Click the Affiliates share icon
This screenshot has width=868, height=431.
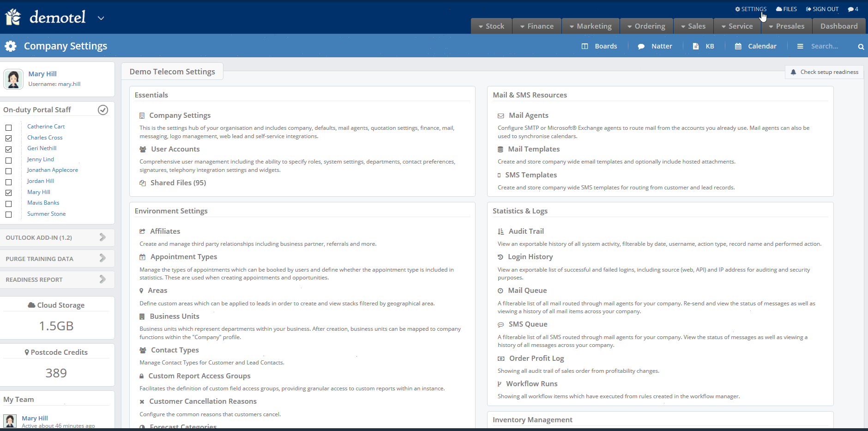(x=142, y=231)
